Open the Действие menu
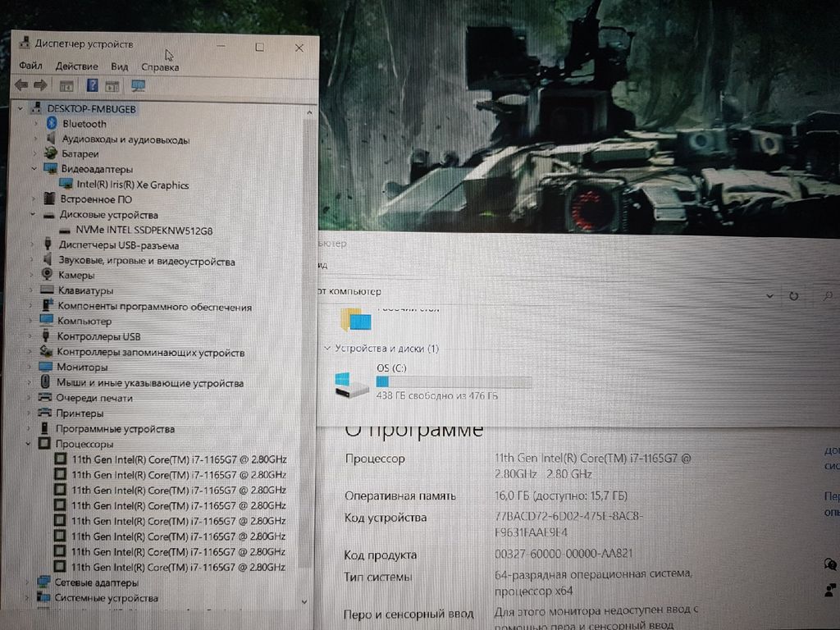This screenshot has height=630, width=840. (78, 66)
